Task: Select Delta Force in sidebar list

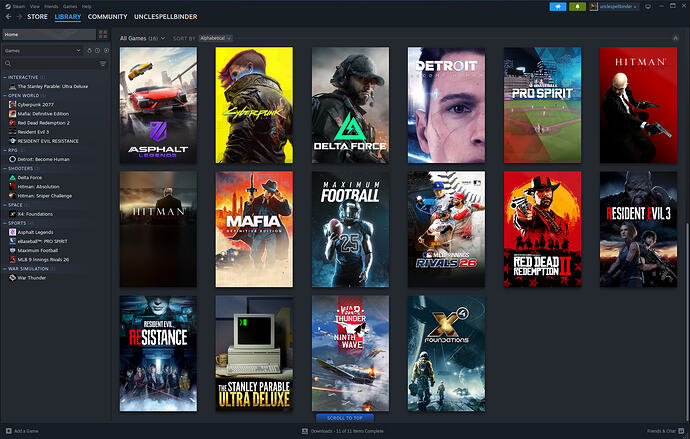Action: pyautogui.click(x=26, y=178)
